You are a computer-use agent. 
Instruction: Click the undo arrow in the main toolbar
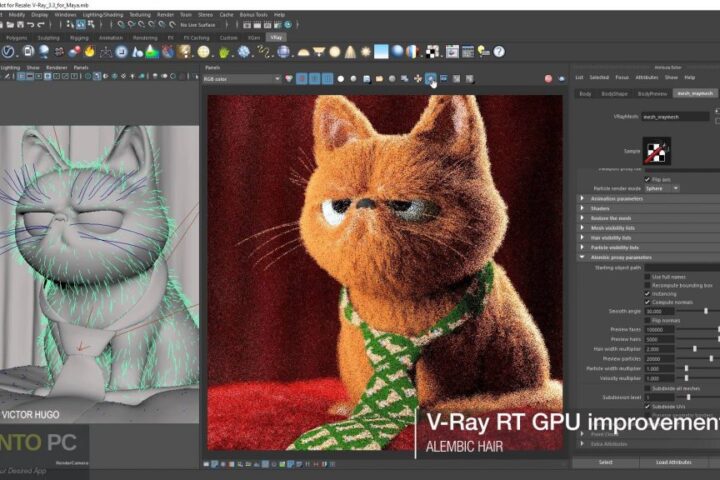point(30,25)
